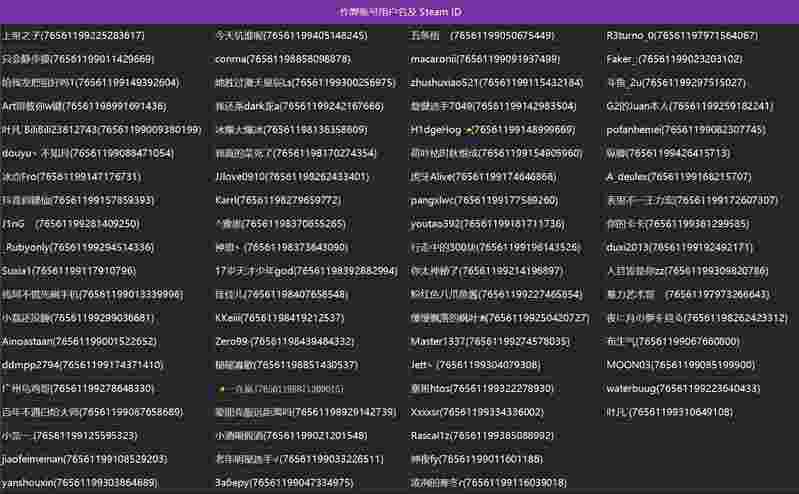Screen dimensions: 799x494
Task: Select the 'ddmpp2794' player entry
Action: pyautogui.click(x=82, y=365)
